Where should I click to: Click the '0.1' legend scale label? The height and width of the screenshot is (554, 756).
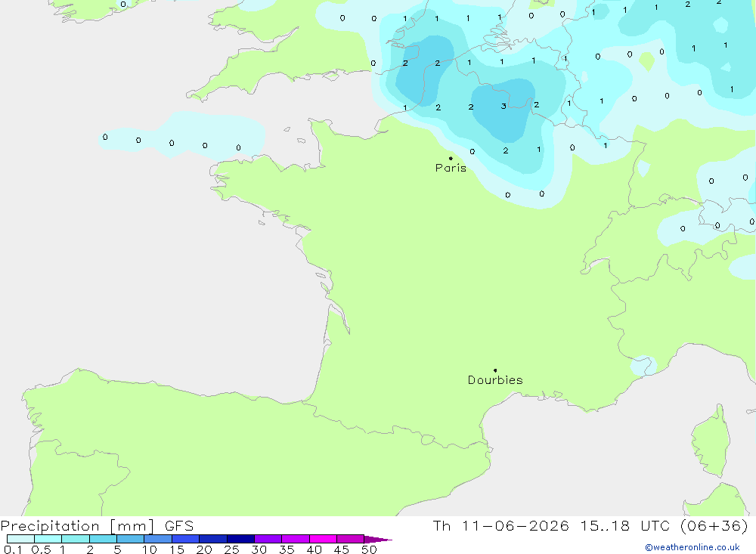(x=13, y=549)
